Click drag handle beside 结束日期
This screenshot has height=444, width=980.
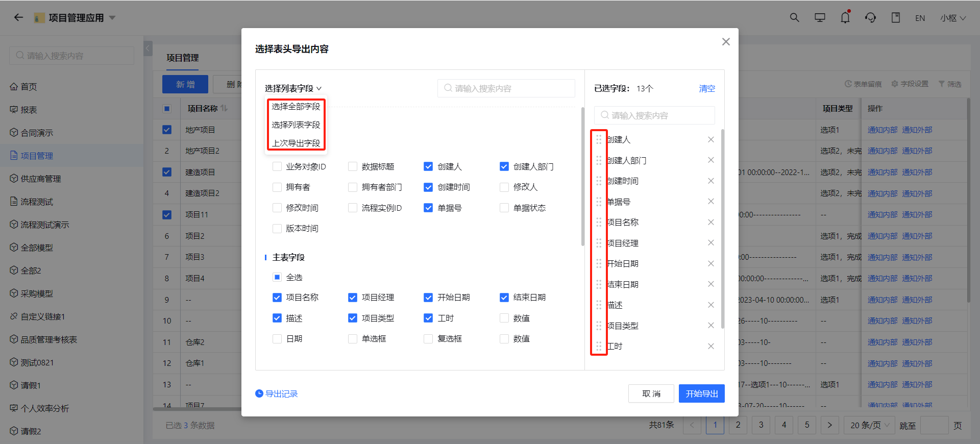click(599, 284)
